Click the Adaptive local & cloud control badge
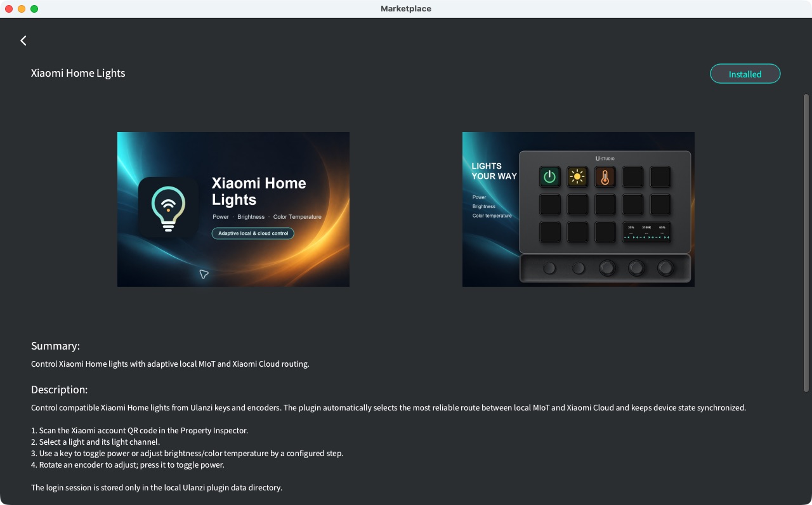The image size is (812, 505). point(253,233)
